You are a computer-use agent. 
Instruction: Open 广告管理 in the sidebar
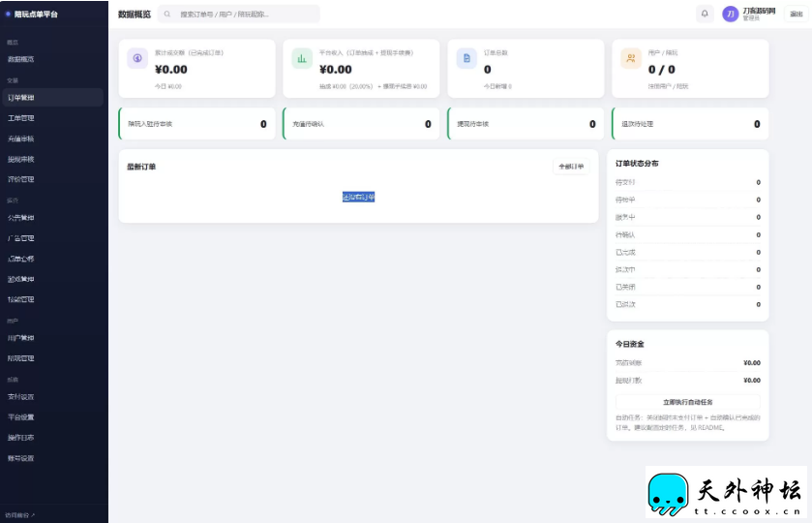[x=52, y=238]
